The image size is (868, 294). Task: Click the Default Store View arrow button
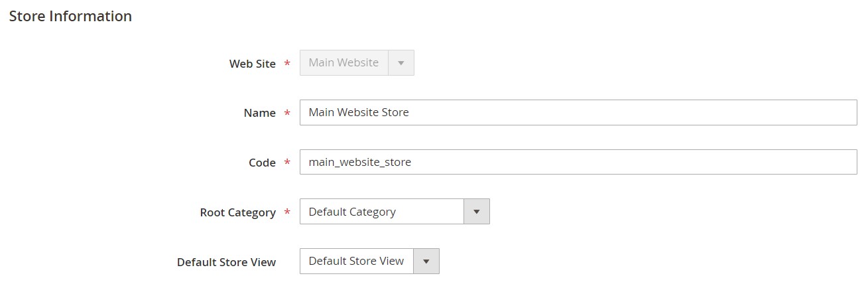(x=426, y=261)
